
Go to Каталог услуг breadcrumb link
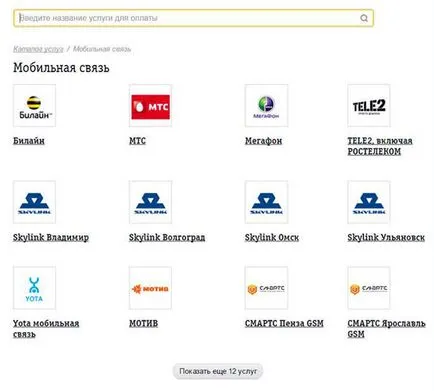(x=38, y=49)
